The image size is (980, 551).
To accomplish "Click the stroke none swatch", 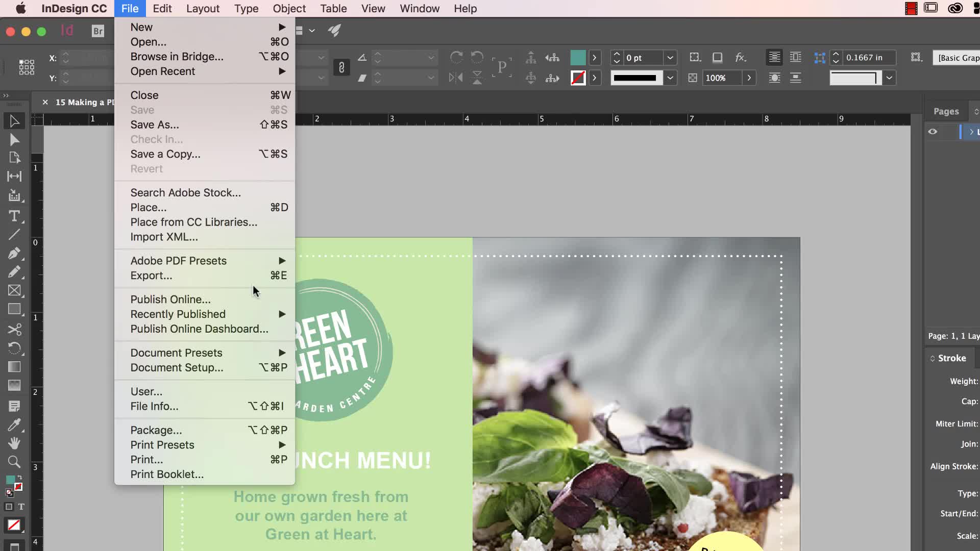I will click(578, 78).
